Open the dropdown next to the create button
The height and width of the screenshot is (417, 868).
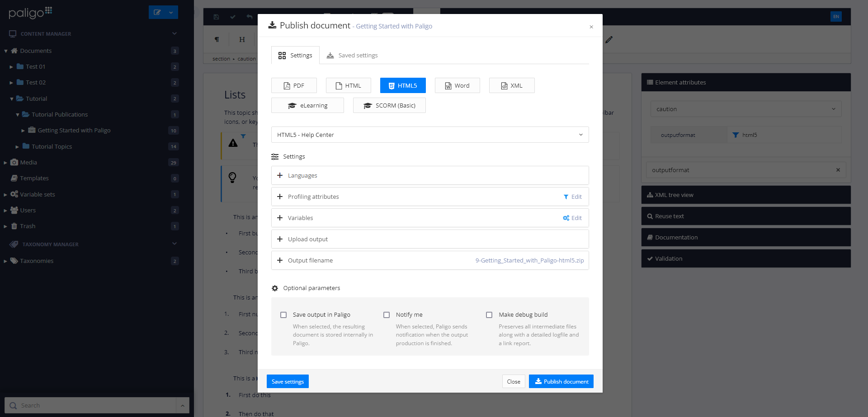coord(171,12)
